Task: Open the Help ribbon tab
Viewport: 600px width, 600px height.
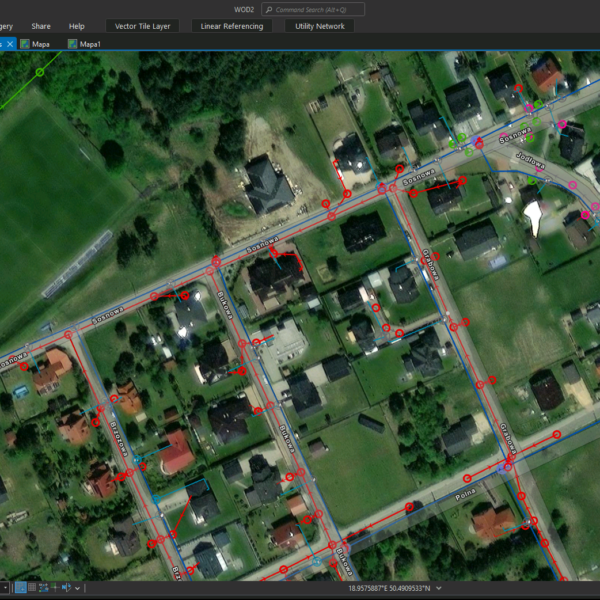Action: (77, 26)
